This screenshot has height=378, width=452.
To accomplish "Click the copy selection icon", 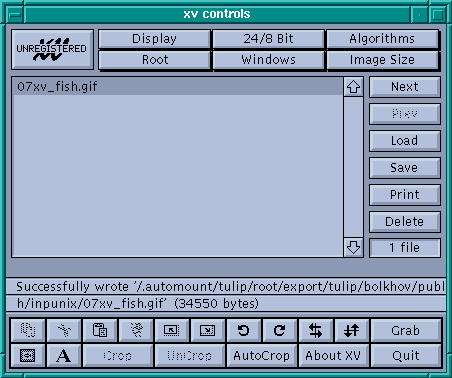I will click(28, 330).
